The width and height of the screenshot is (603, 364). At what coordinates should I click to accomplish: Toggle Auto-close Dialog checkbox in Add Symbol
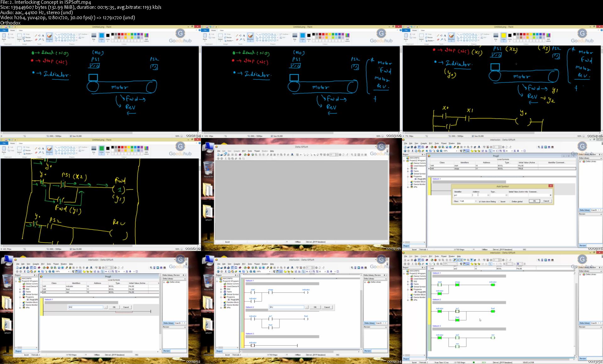tap(480, 201)
